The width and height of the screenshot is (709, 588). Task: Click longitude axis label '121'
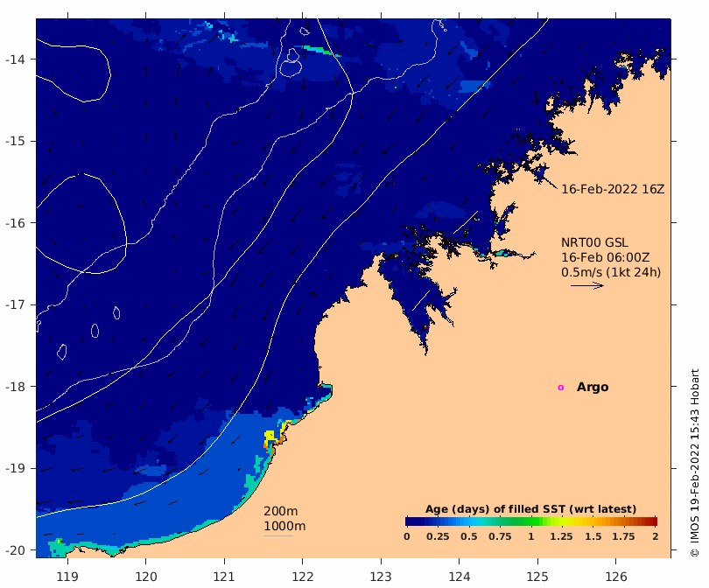click(x=224, y=577)
